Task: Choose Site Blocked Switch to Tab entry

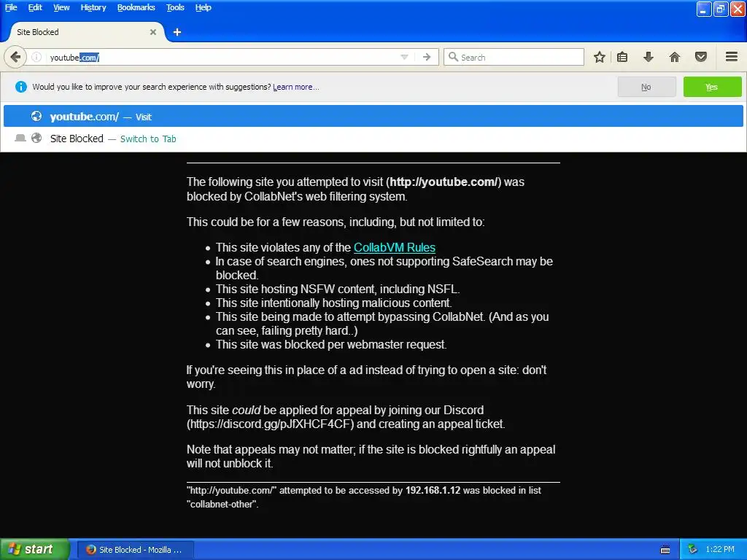Action: coord(373,139)
